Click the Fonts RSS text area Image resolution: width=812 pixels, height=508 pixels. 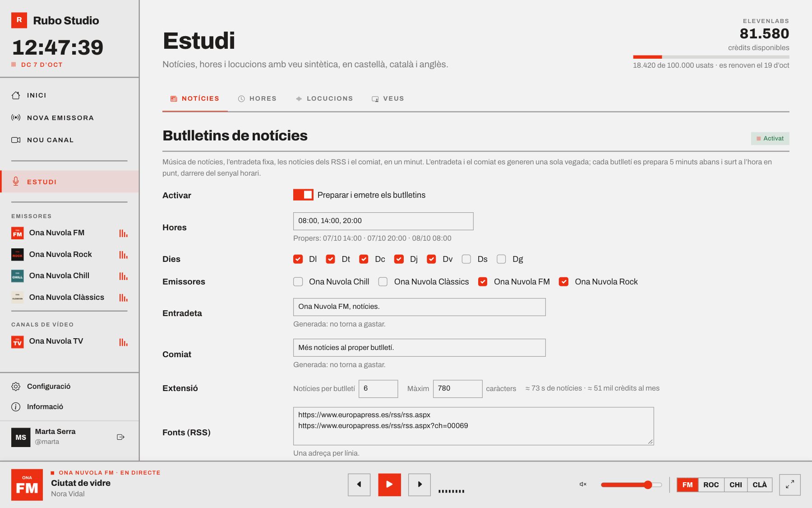click(x=474, y=426)
